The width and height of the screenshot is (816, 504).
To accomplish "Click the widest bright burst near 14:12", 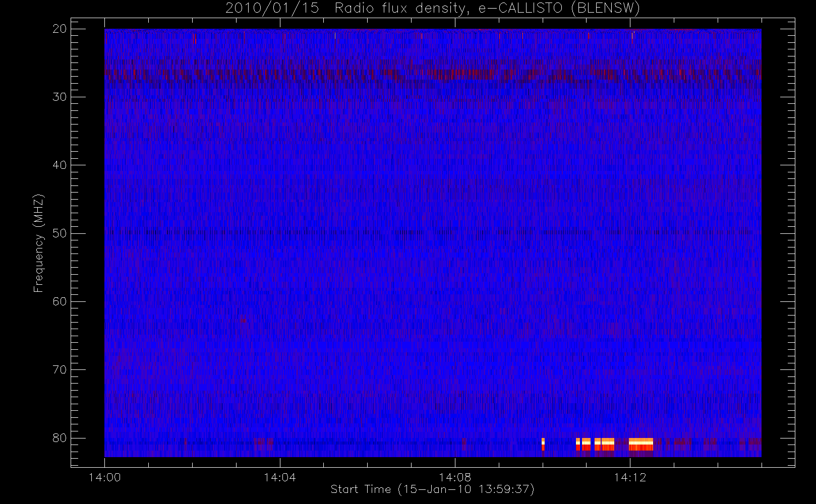I will pos(641,444).
